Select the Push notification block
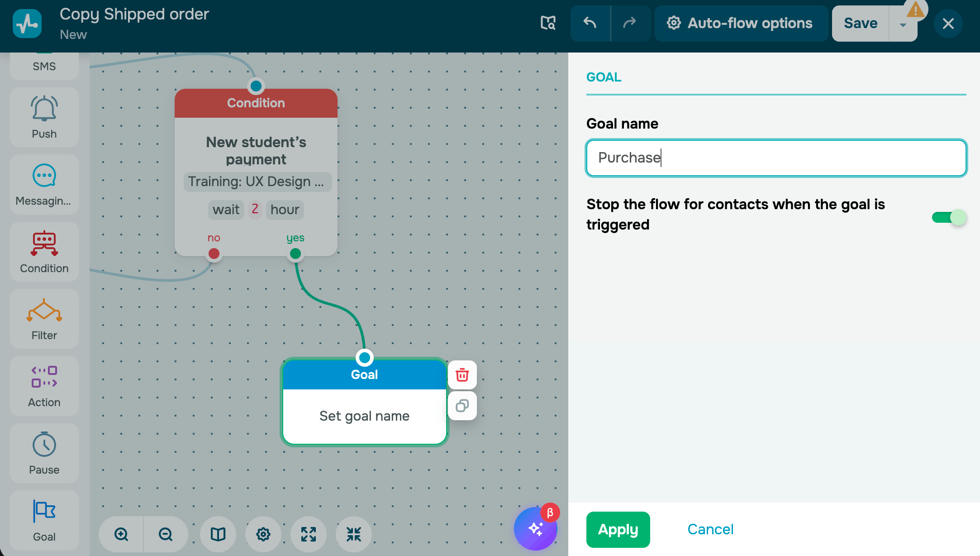Screen dimensions: 980x556 44,117
